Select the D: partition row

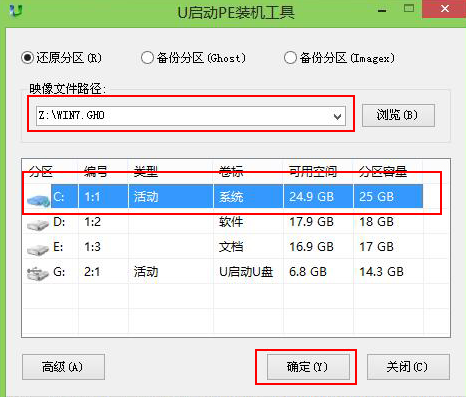click(x=223, y=222)
